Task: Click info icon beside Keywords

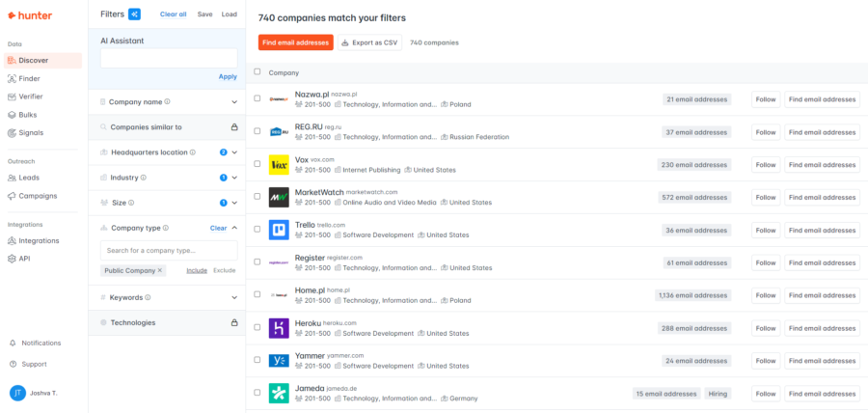Action: (148, 298)
